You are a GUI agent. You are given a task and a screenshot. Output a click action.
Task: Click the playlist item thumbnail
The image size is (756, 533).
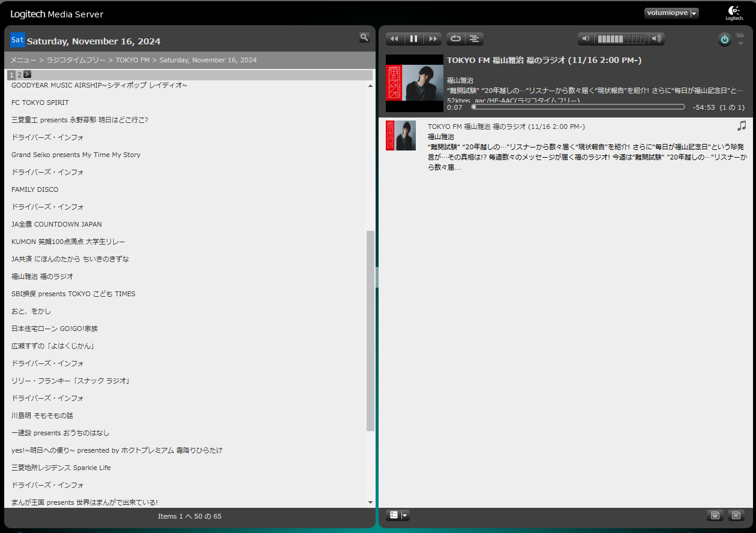(401, 135)
